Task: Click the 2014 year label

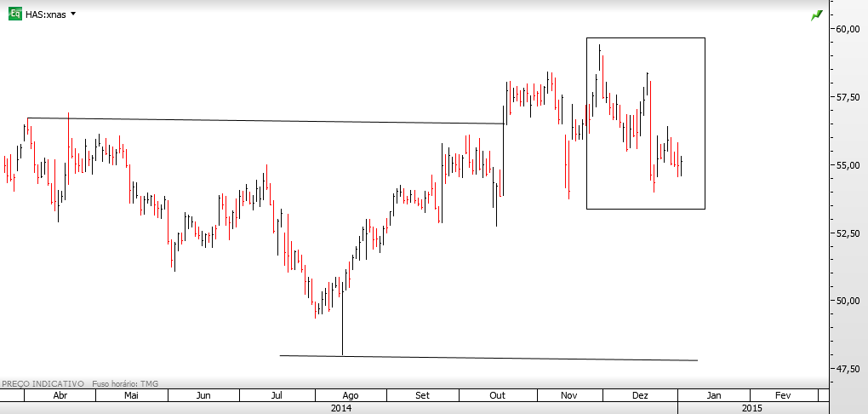Action: (341, 408)
